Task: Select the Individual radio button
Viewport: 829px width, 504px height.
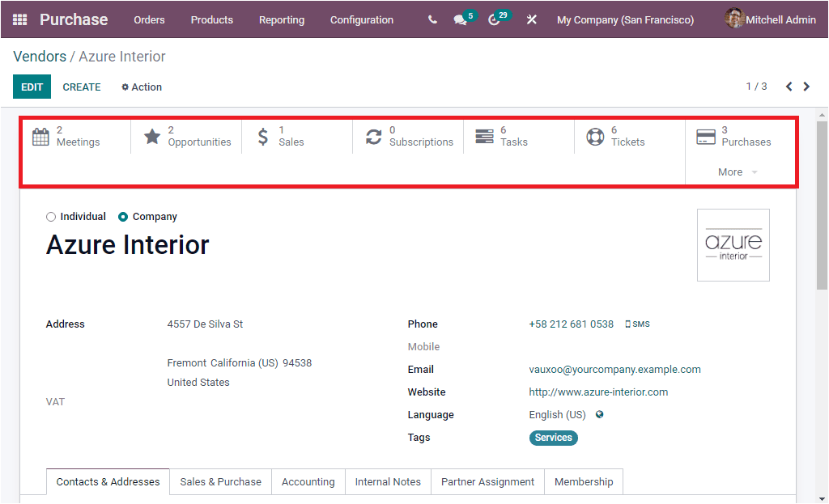Action: (51, 216)
